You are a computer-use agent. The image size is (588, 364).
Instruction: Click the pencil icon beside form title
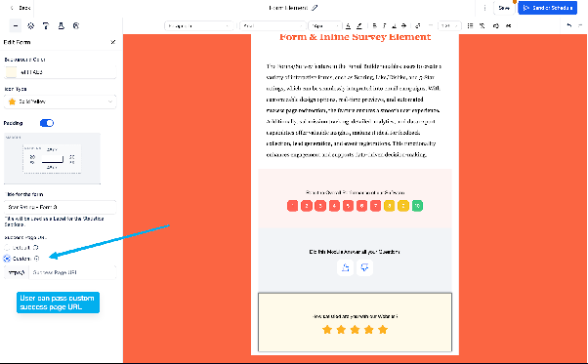[315, 8]
